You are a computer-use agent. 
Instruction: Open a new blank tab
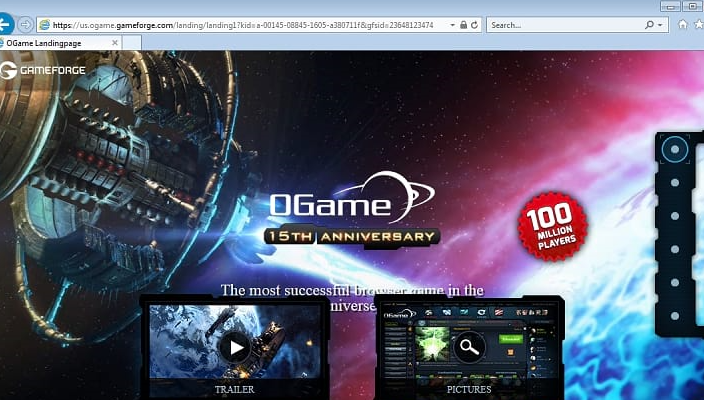click(x=132, y=43)
